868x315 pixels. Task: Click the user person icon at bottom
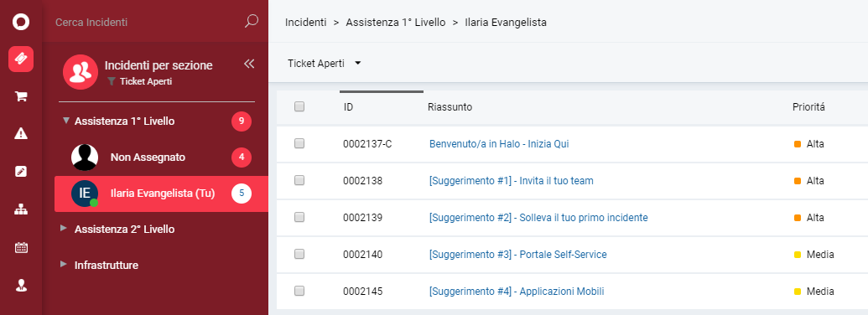(x=21, y=285)
